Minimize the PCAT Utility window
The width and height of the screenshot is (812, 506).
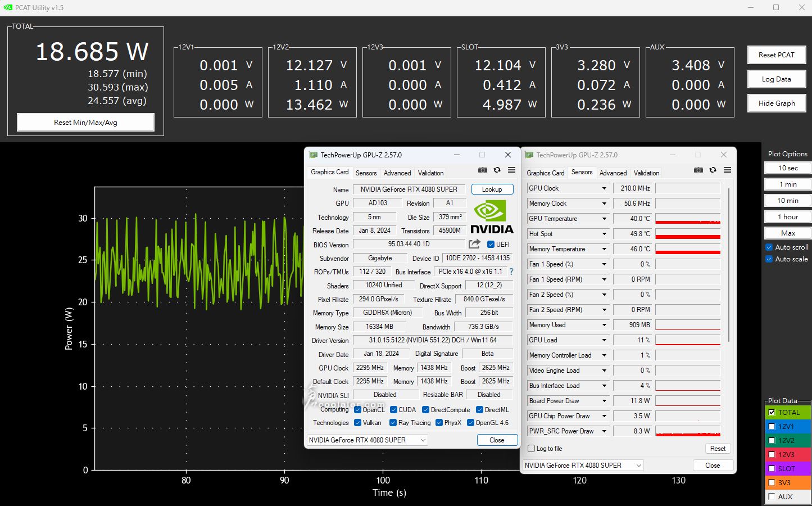click(751, 7)
